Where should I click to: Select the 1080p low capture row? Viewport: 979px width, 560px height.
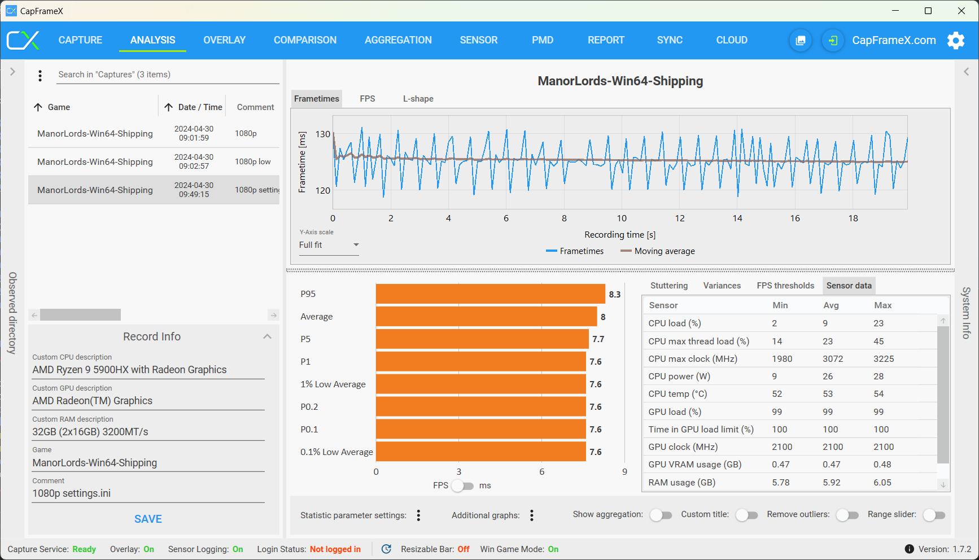pyautogui.click(x=154, y=162)
